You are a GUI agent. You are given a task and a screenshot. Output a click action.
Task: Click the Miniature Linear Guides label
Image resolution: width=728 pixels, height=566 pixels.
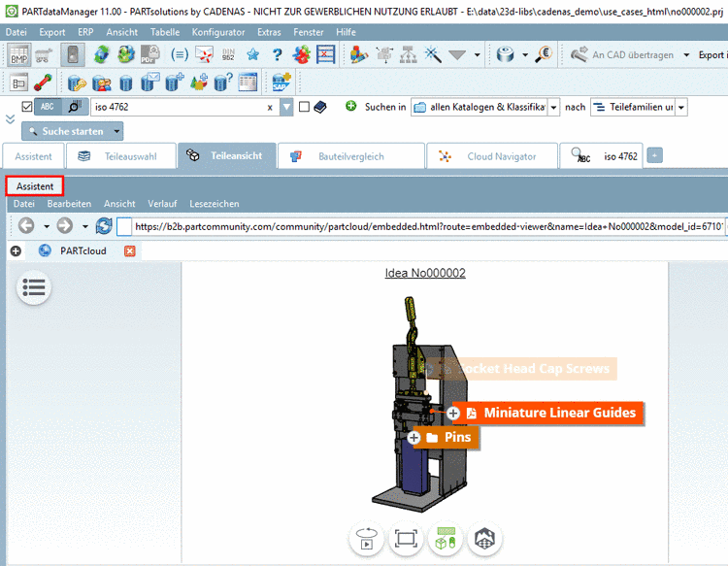coord(547,413)
